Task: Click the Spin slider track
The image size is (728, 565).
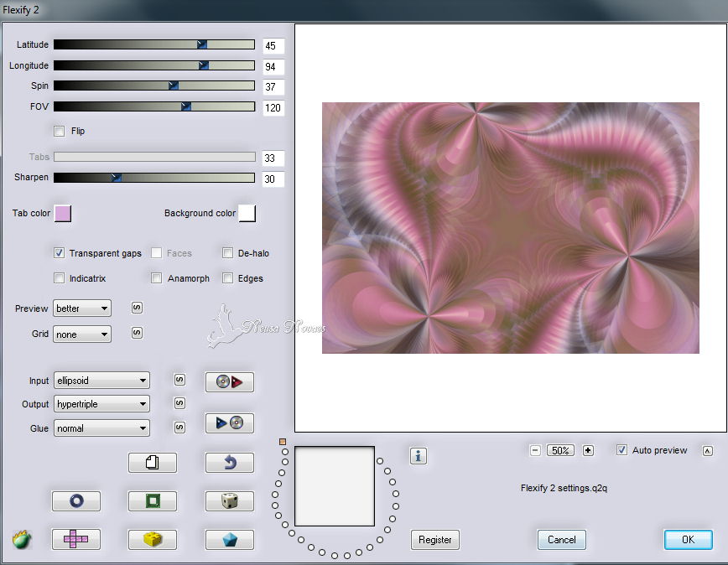Action: click(x=154, y=86)
